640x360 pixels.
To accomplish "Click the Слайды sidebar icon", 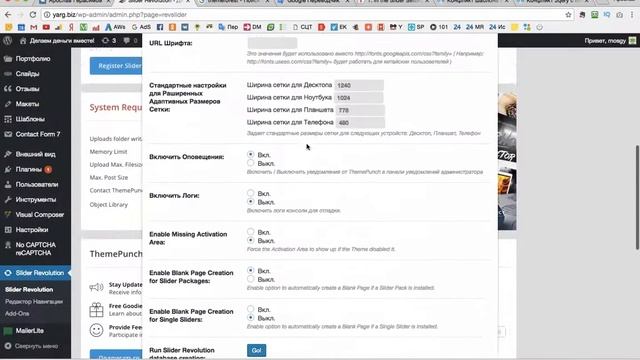I will [x=8, y=74].
